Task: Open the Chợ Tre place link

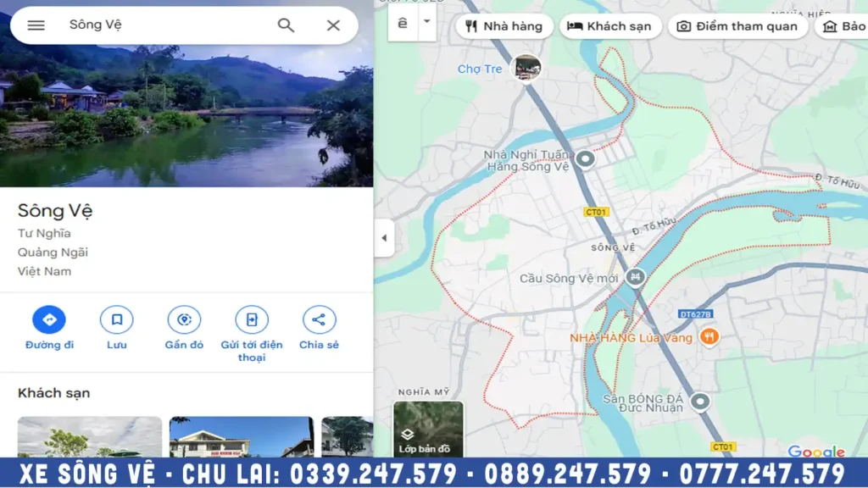Action: click(480, 69)
